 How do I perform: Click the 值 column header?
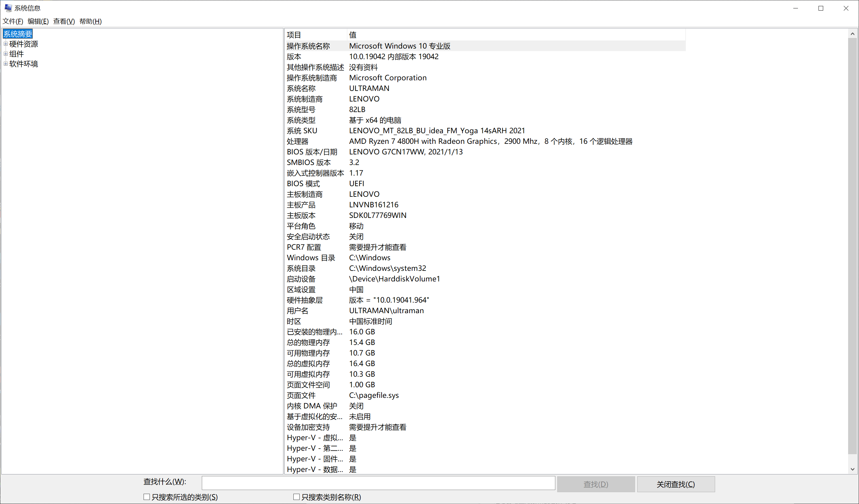(x=516, y=35)
